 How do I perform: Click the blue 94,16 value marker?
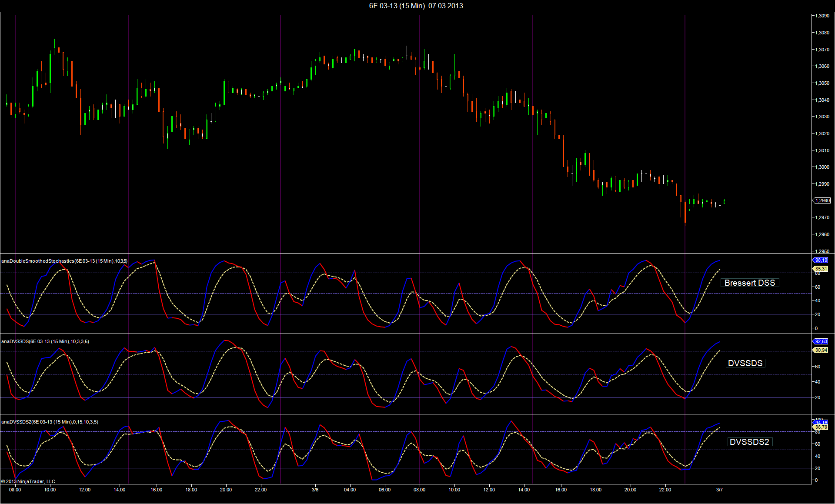tap(821, 422)
